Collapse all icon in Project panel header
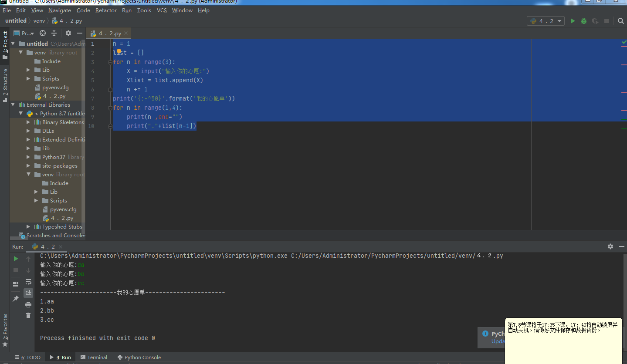The height and width of the screenshot is (364, 627). click(54, 33)
